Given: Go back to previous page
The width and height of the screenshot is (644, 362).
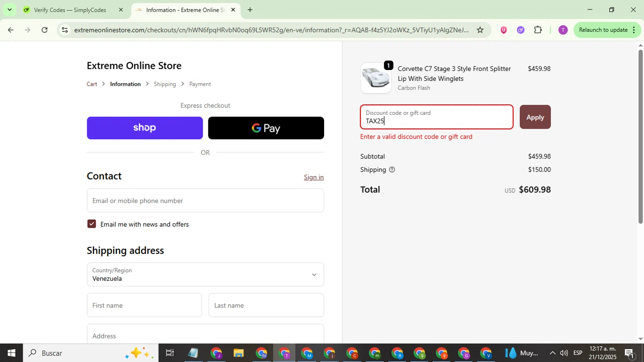Looking at the screenshot, I should click(11, 30).
